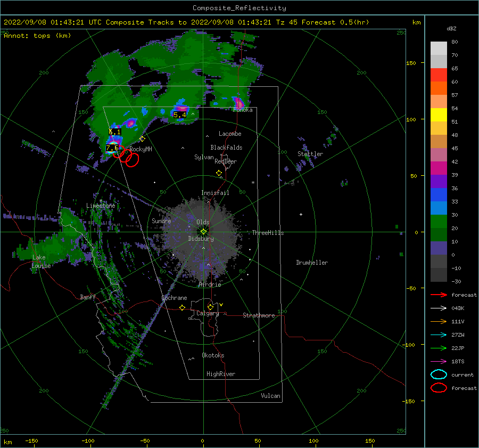Click the red forecast ellipse legend icon
Screen dimensions: 479x448
tap(439, 388)
